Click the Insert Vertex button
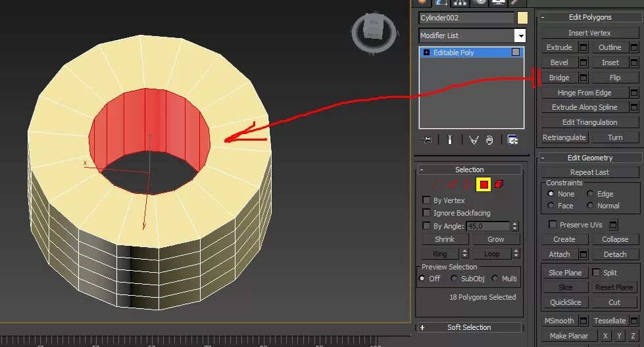644x347 pixels. click(x=590, y=33)
